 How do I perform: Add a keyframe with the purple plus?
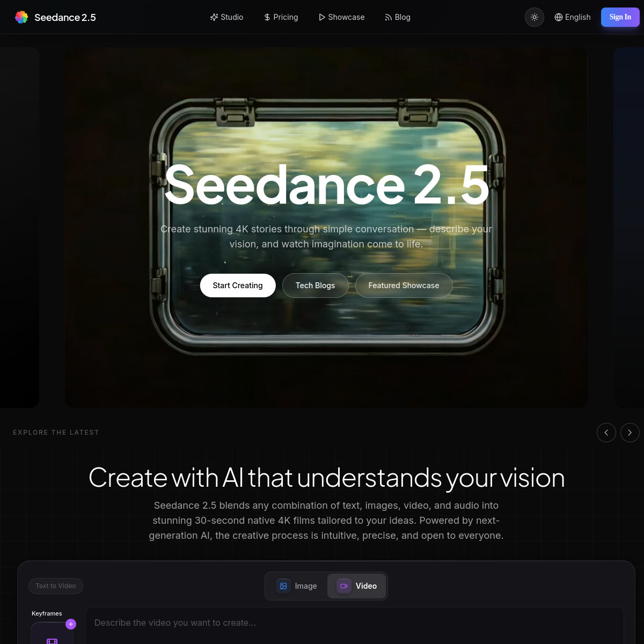[x=71, y=624]
